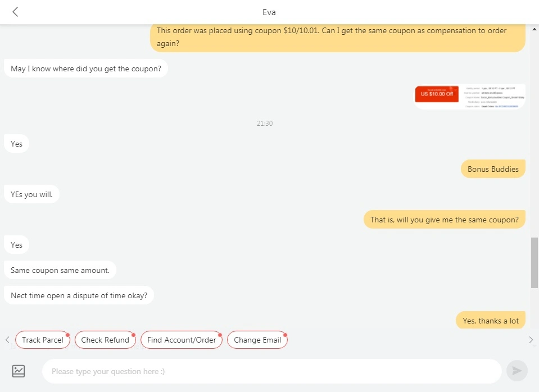Click the 'Yes, thanks a lot' bubble
539x392 pixels.
pos(491,321)
